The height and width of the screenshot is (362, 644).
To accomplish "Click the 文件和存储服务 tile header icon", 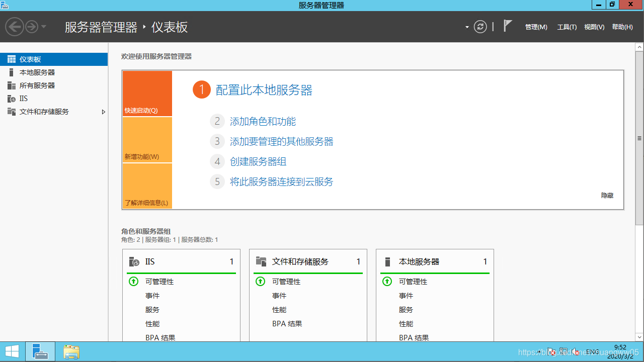I will click(x=261, y=261).
